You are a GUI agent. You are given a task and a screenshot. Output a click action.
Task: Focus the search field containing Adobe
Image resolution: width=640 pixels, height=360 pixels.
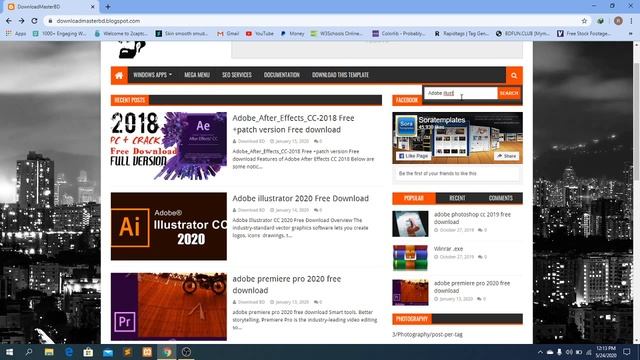(460, 93)
